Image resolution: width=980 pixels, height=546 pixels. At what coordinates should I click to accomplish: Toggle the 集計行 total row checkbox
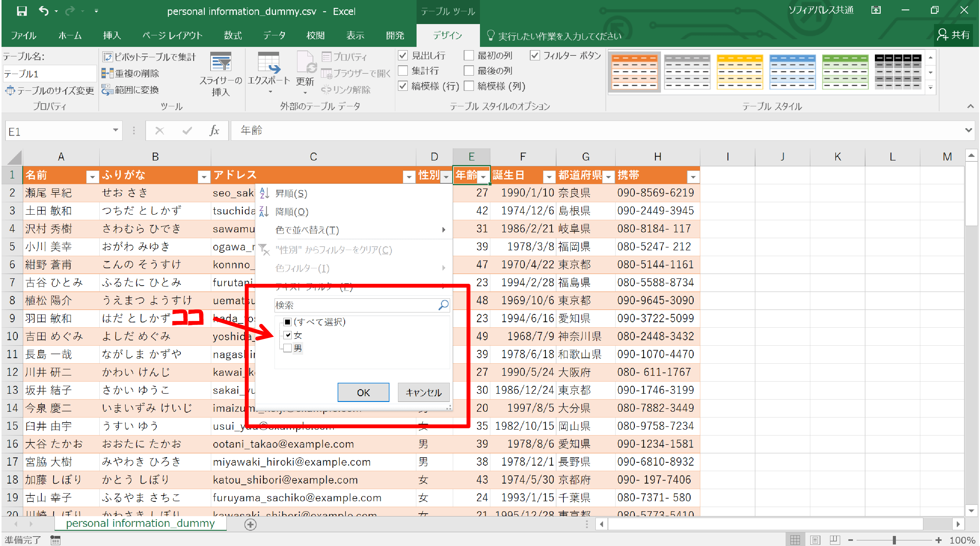click(403, 71)
